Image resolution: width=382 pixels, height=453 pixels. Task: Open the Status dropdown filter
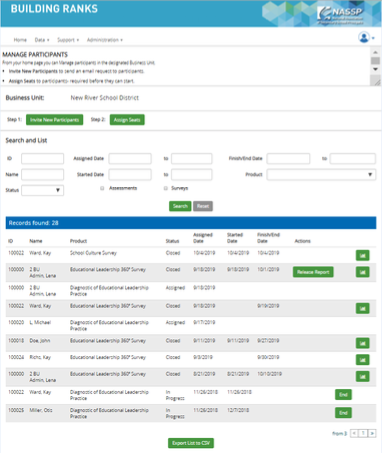(x=42, y=190)
